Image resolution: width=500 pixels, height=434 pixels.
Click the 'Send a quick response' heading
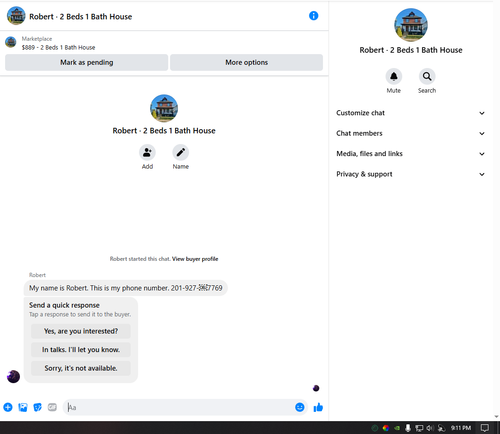(x=64, y=305)
